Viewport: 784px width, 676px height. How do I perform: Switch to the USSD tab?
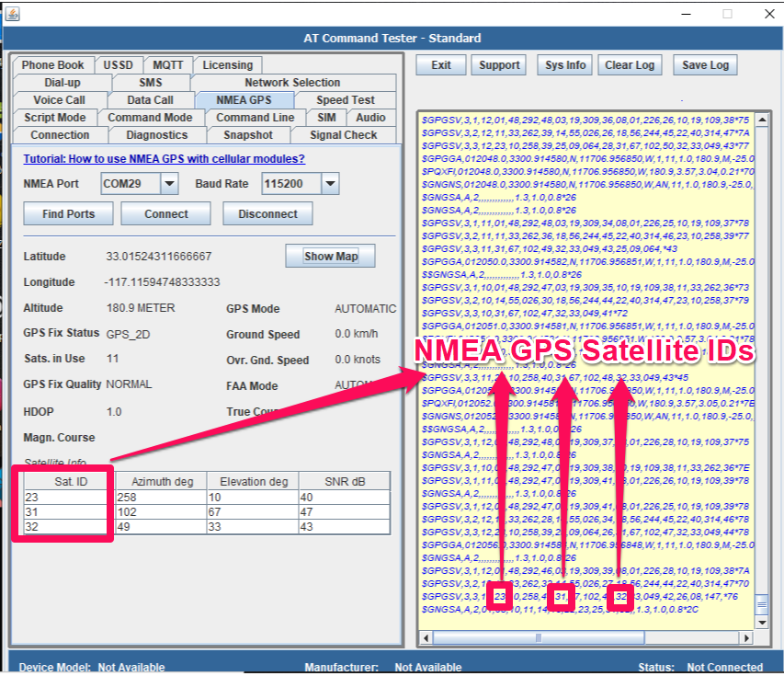click(118, 65)
